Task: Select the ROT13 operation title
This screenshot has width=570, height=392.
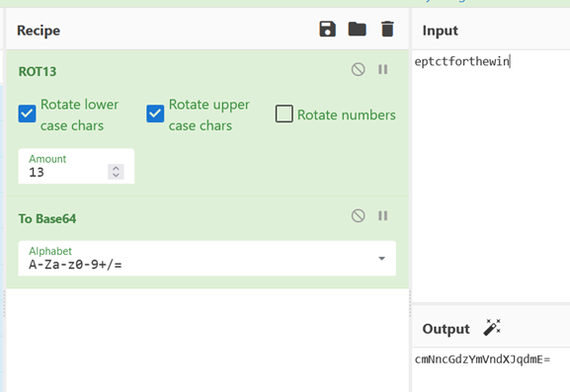Action: tap(38, 71)
